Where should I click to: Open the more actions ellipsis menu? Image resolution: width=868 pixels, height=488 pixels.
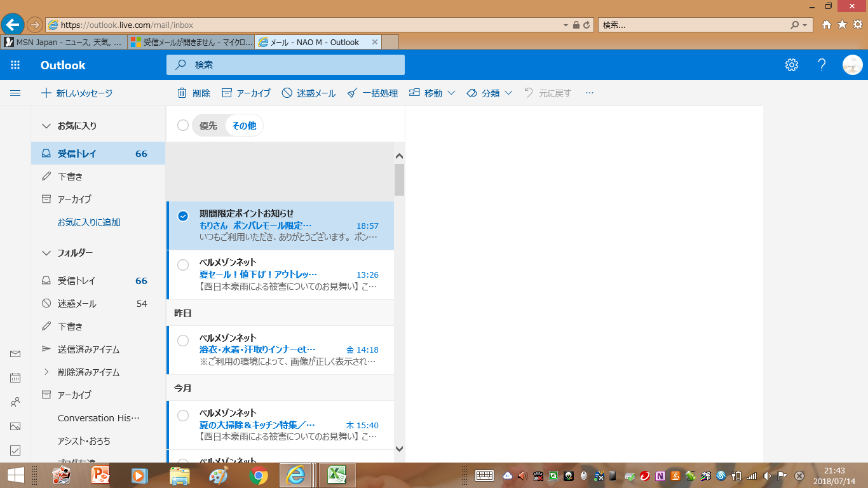click(590, 93)
